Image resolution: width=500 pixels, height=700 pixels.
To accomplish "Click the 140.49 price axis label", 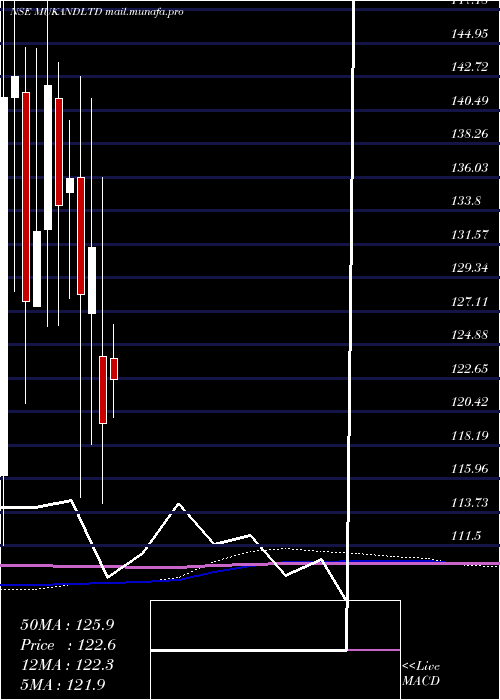I will (x=470, y=100).
